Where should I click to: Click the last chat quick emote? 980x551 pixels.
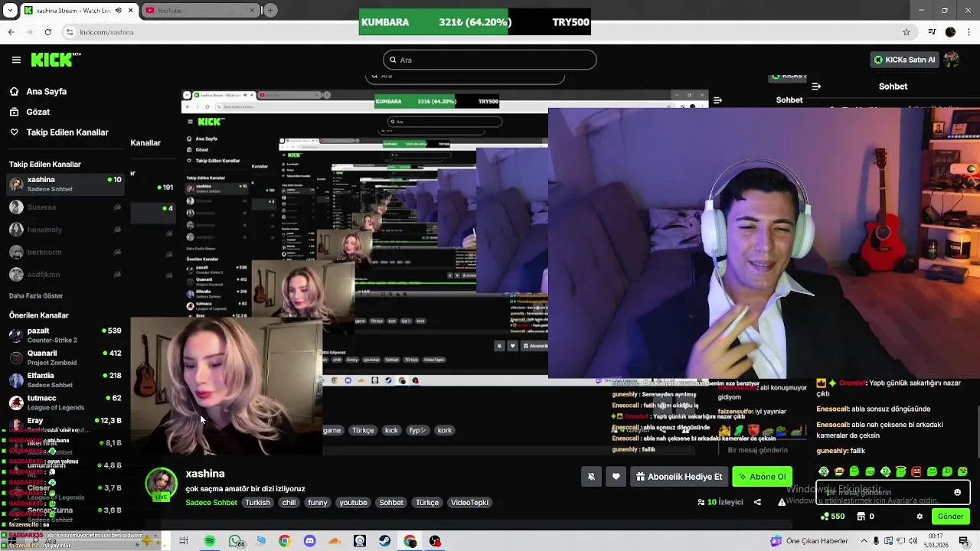coord(962,471)
